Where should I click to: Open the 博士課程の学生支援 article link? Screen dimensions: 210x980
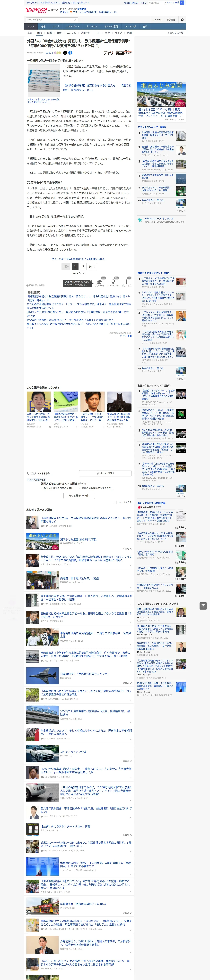pyautogui.click(x=87, y=598)
